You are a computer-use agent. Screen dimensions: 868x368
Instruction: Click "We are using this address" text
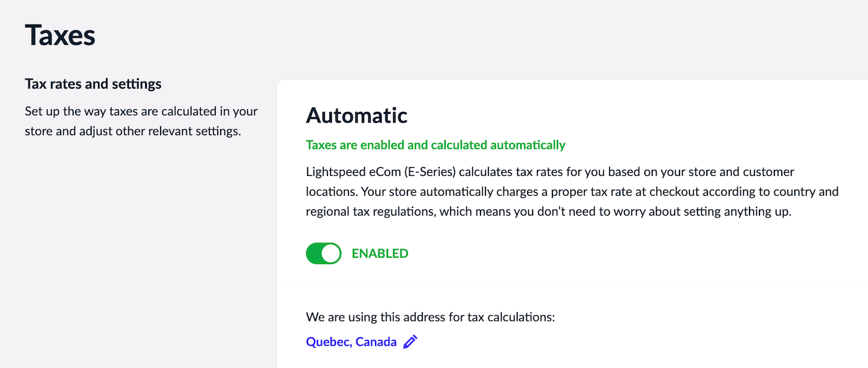pyautogui.click(x=430, y=317)
